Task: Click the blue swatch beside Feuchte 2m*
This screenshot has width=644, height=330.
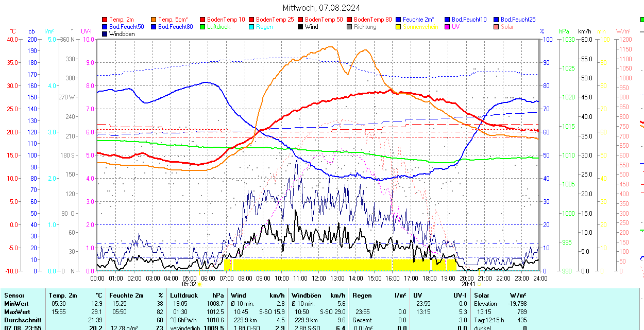Action: pyautogui.click(x=399, y=20)
